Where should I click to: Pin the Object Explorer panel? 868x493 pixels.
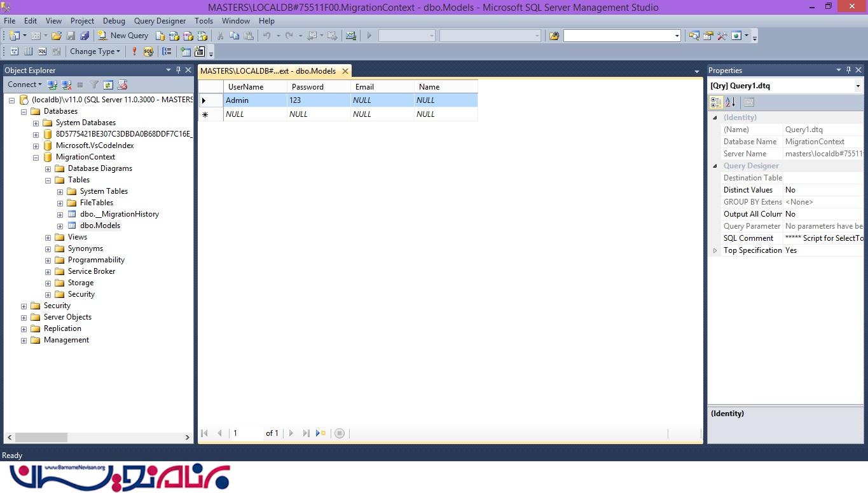coord(178,70)
